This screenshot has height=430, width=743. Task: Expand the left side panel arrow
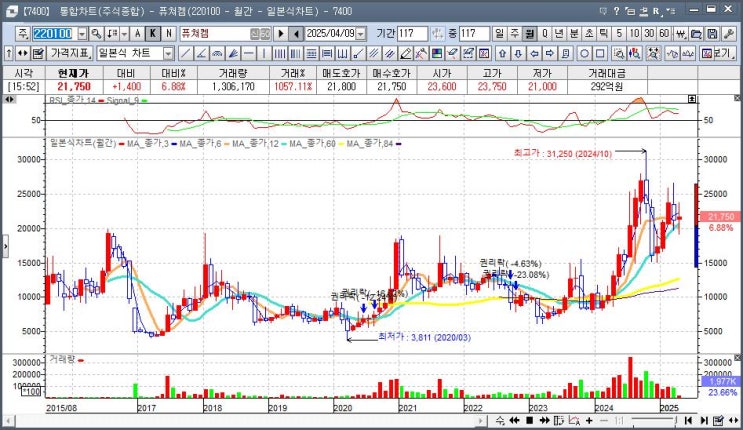[5, 246]
